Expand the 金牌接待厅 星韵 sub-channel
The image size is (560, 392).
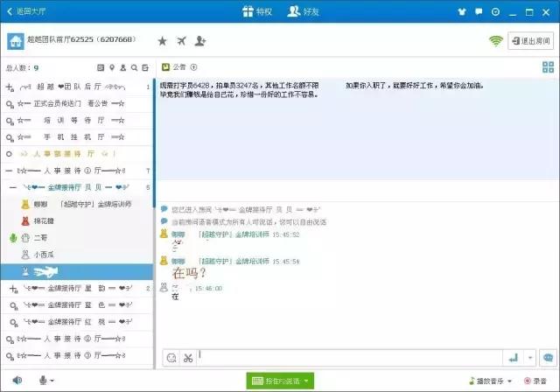pyautogui.click(x=13, y=289)
